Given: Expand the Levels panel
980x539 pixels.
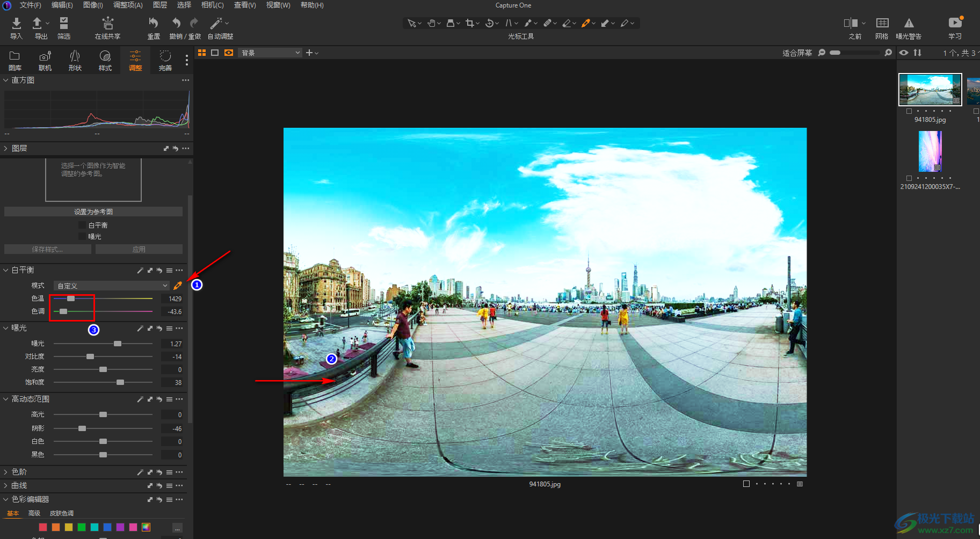Looking at the screenshot, I should click(6, 472).
